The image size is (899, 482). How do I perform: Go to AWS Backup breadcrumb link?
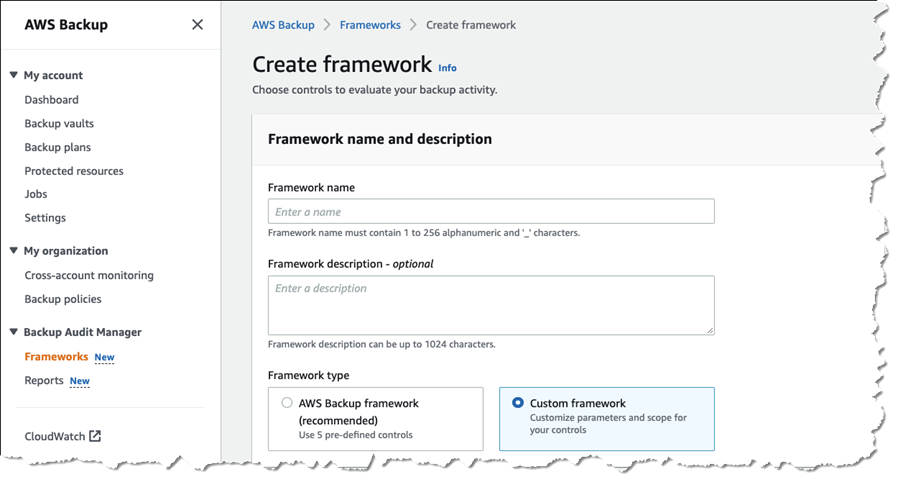[x=283, y=25]
